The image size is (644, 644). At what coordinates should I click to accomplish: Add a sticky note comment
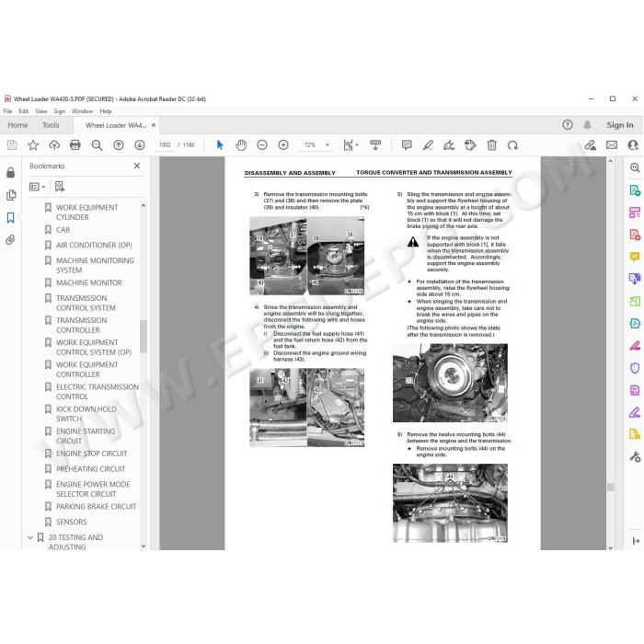[x=407, y=145]
